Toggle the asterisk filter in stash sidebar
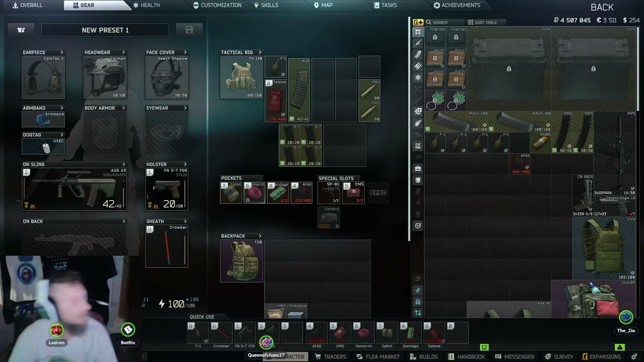Viewport: 644px width, 362px height. [418, 77]
